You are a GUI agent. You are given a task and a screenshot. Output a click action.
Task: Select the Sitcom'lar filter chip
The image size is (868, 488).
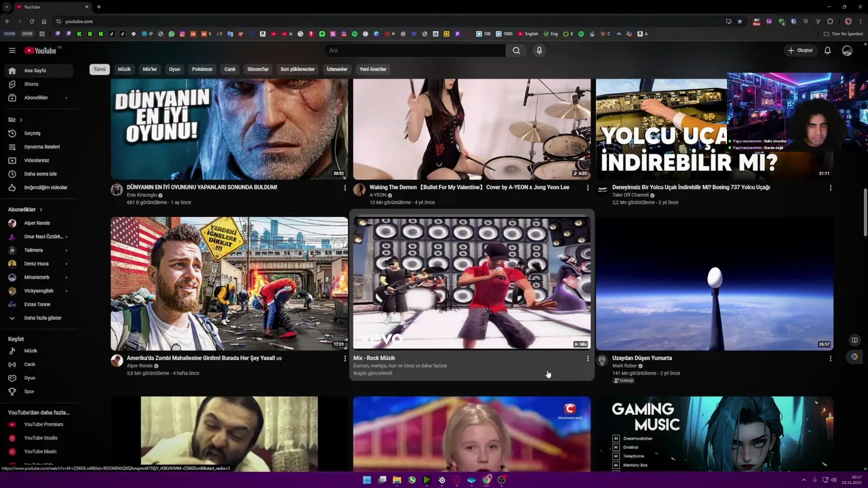tap(258, 69)
